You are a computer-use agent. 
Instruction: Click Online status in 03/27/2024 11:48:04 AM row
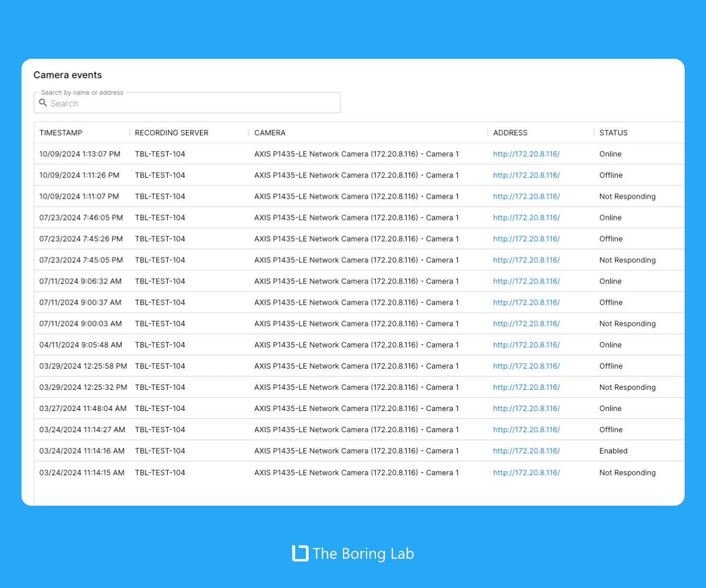point(611,408)
